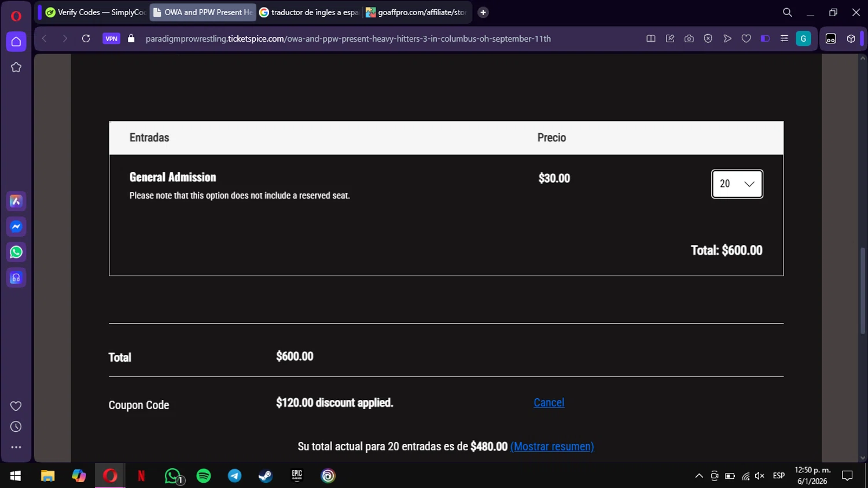The height and width of the screenshot is (488, 868).
Task: Go back to previous page
Action: pyautogui.click(x=45, y=39)
